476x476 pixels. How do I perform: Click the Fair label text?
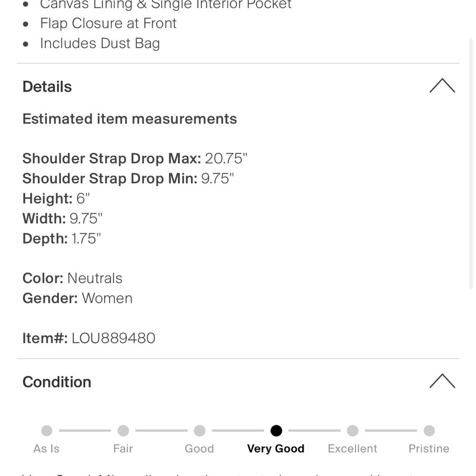[x=123, y=448]
